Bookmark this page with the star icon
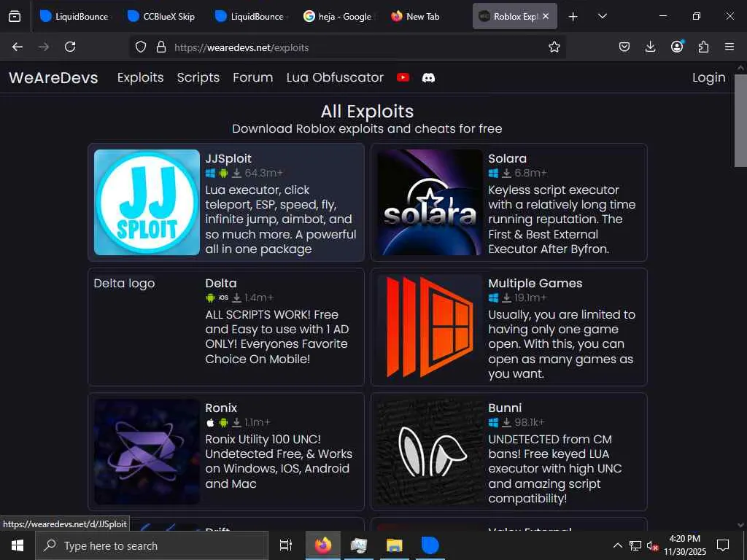Screen dimensions: 747x560 pyautogui.click(x=554, y=47)
